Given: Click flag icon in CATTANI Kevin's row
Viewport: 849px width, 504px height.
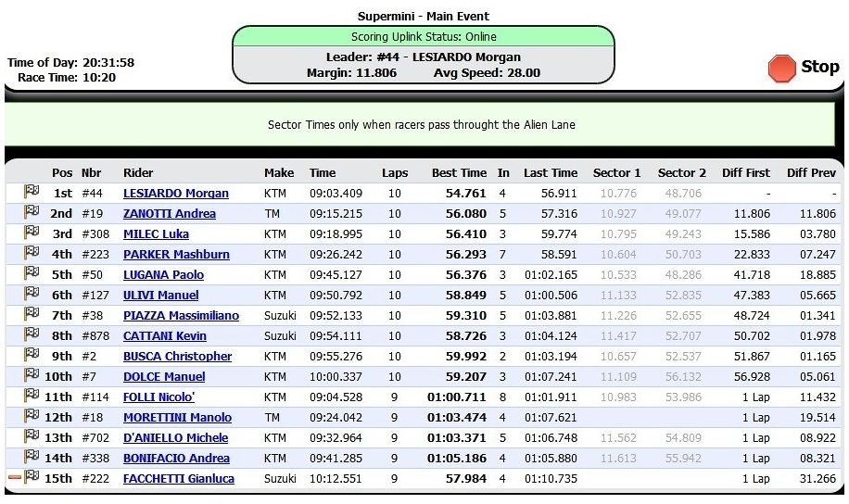Looking at the screenshot, I should (x=32, y=335).
